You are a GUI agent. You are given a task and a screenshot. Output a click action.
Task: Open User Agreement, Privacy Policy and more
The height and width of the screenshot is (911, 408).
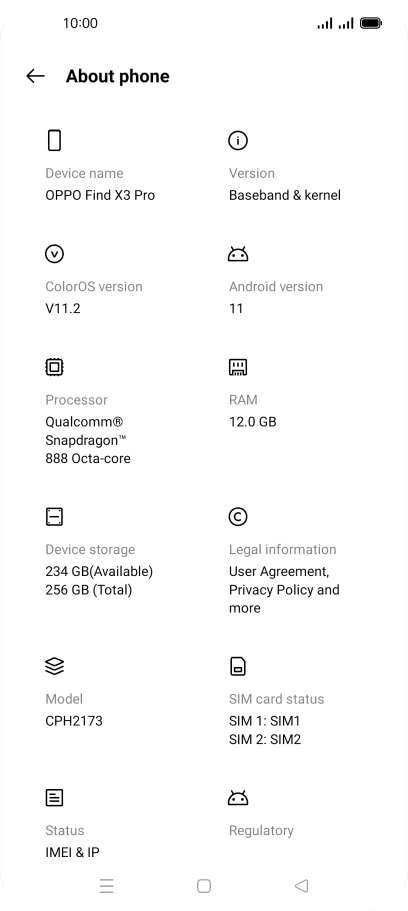[284, 590]
